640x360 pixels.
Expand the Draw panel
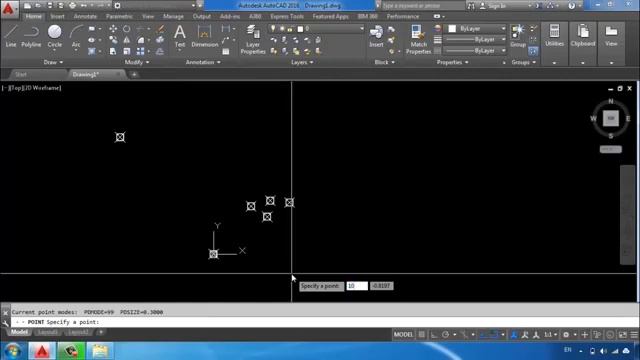click(x=53, y=62)
